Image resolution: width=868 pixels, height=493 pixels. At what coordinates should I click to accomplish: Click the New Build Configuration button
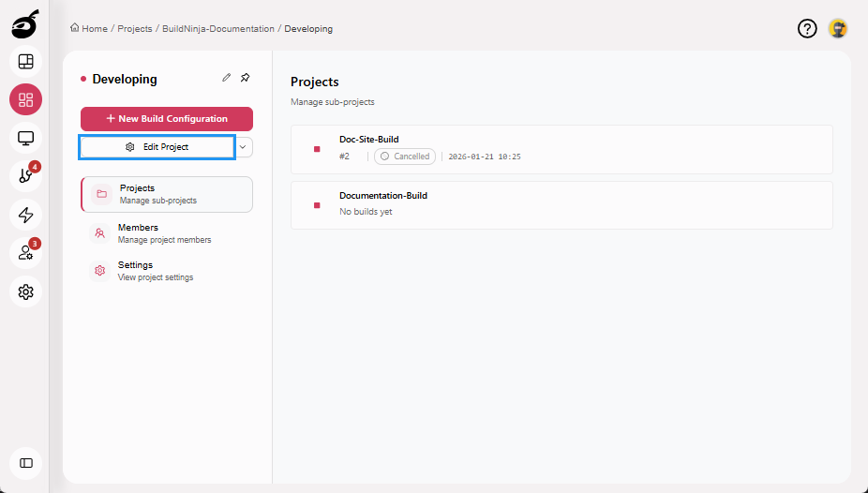[166, 119]
